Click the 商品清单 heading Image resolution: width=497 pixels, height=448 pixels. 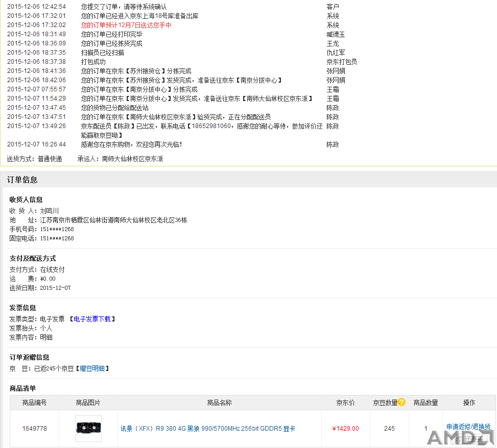pos(22,388)
